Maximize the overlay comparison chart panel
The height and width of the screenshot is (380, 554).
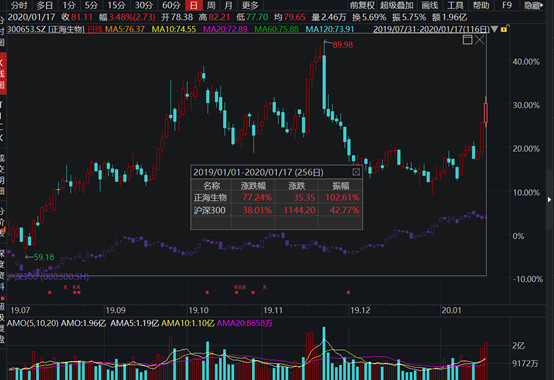pyautogui.click(x=467, y=40)
